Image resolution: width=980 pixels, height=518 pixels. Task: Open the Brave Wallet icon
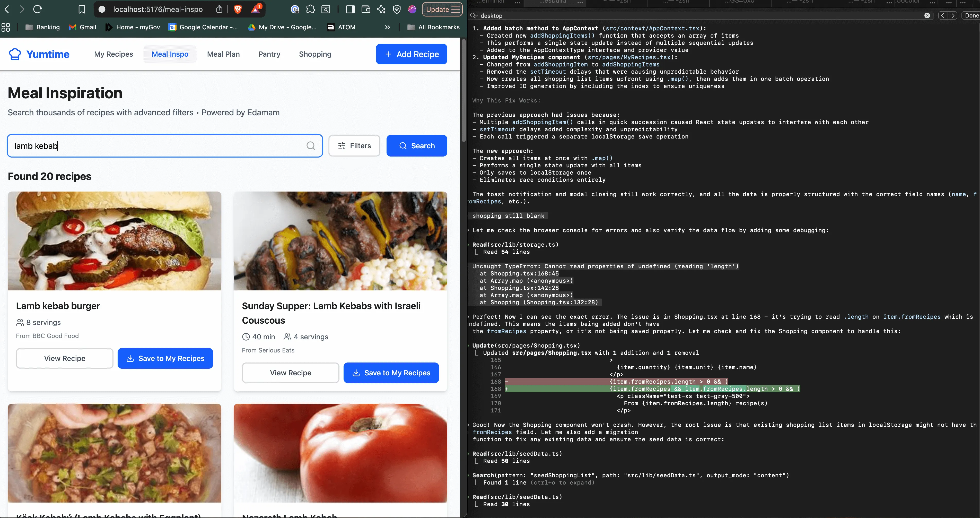coord(366,9)
